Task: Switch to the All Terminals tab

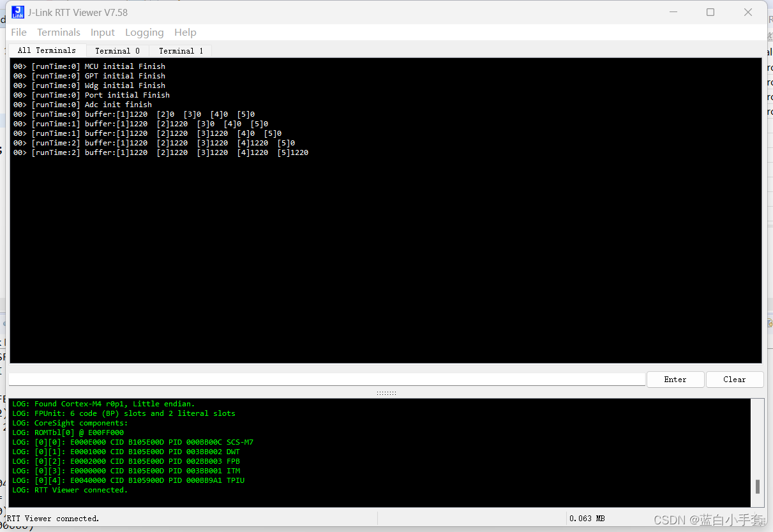Action: coord(46,50)
